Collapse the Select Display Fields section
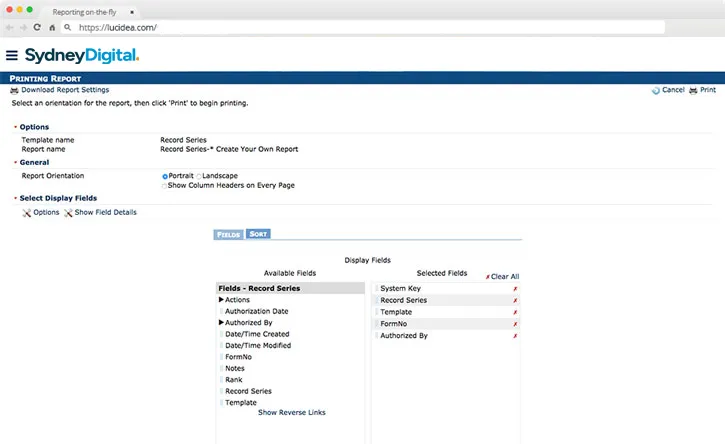This screenshot has width=725, height=444. click(x=58, y=198)
